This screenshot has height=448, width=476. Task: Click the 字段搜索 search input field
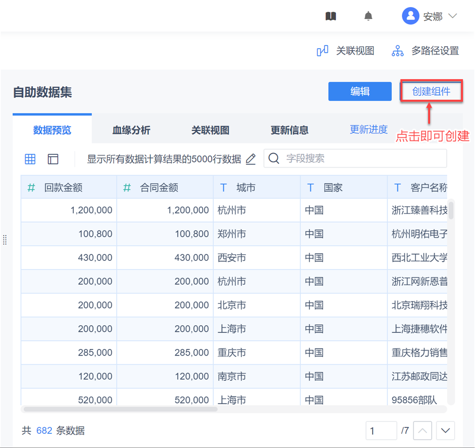point(362,159)
